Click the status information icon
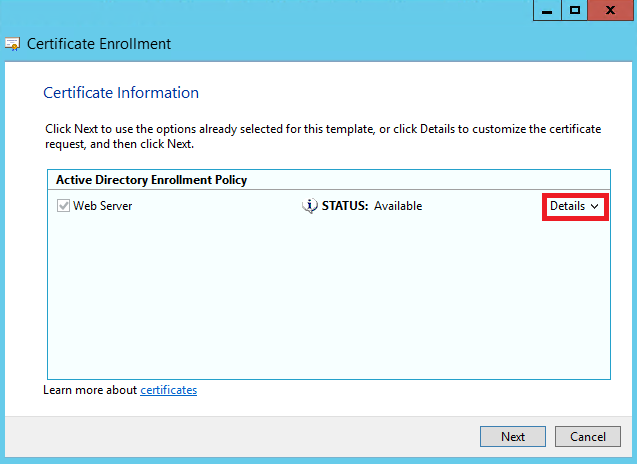637x464 pixels. 310,206
